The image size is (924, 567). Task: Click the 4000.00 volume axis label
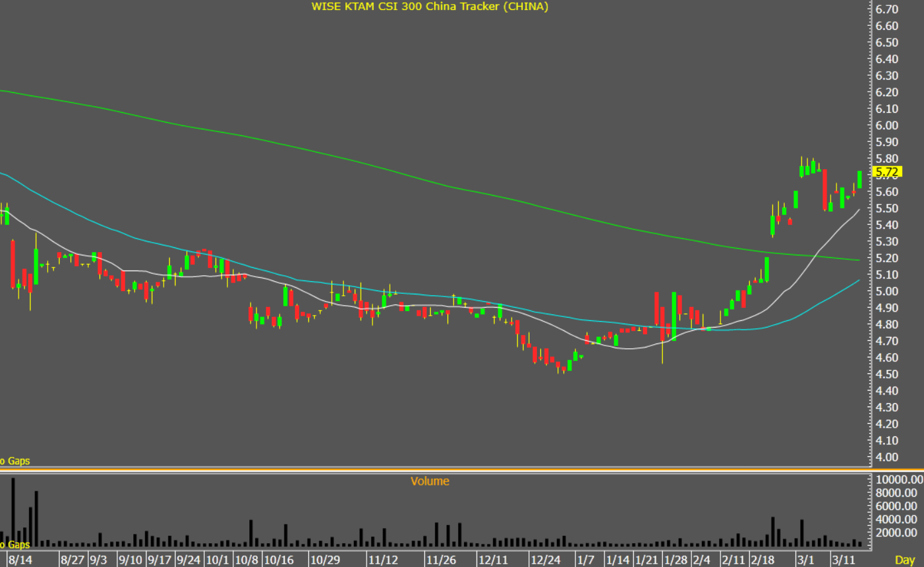coord(897,519)
